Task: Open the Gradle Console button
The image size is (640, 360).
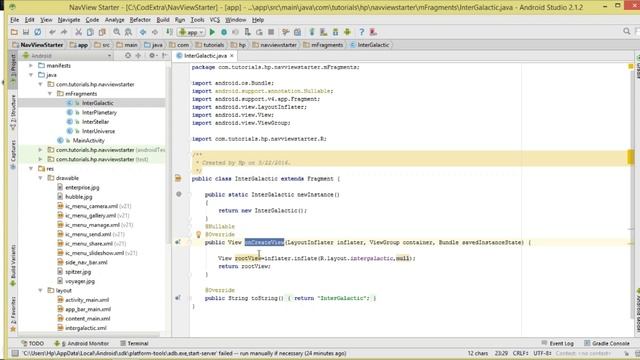Action: (607, 343)
